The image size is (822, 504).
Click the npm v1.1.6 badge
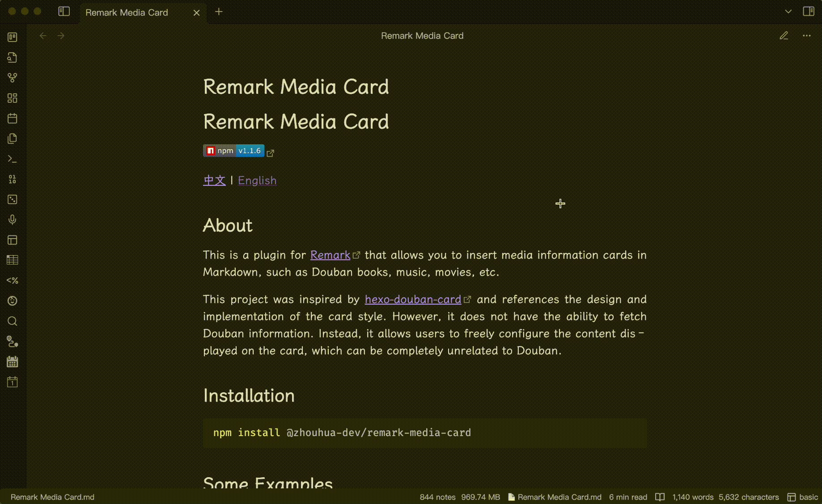[233, 151]
